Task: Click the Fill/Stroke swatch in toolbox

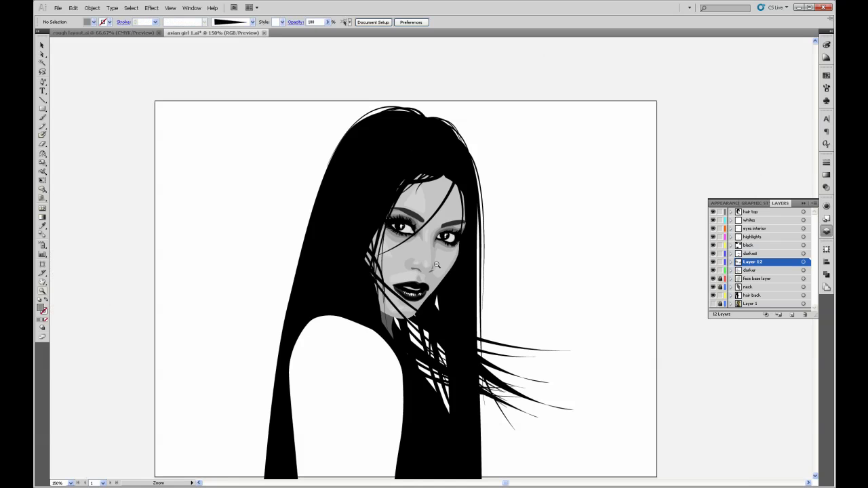Action: [x=42, y=308]
